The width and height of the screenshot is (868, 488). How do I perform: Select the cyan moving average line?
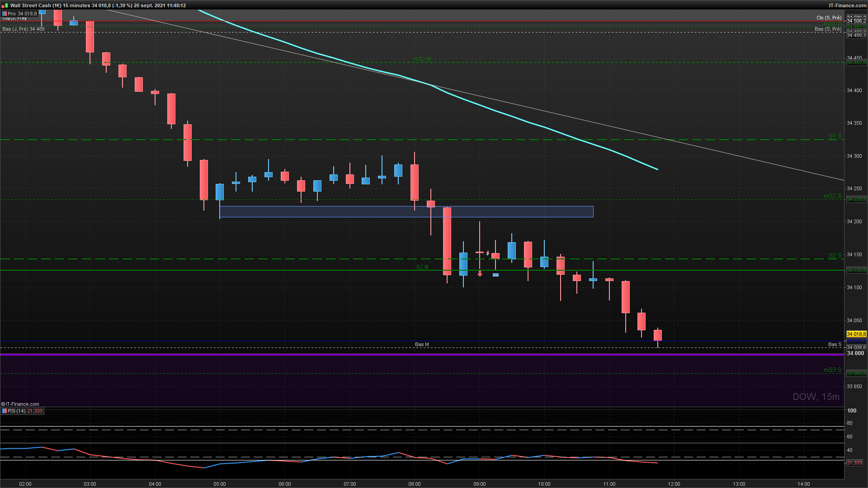click(x=497, y=112)
